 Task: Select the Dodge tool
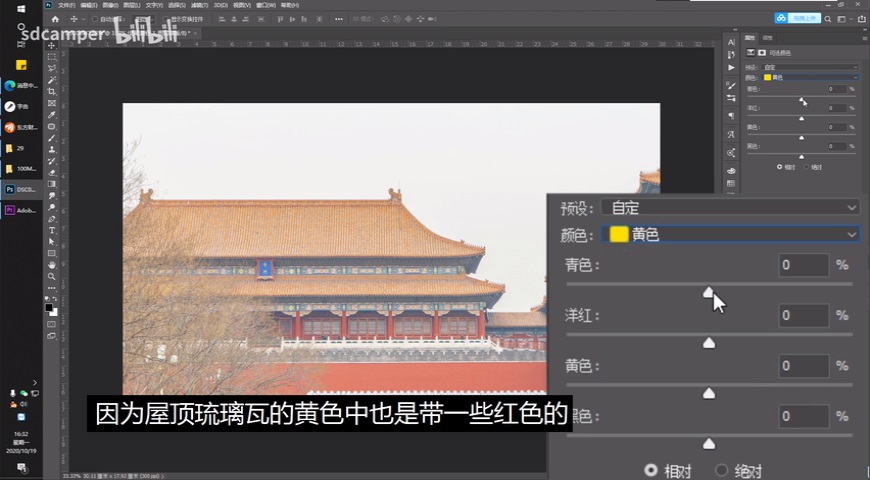52,207
